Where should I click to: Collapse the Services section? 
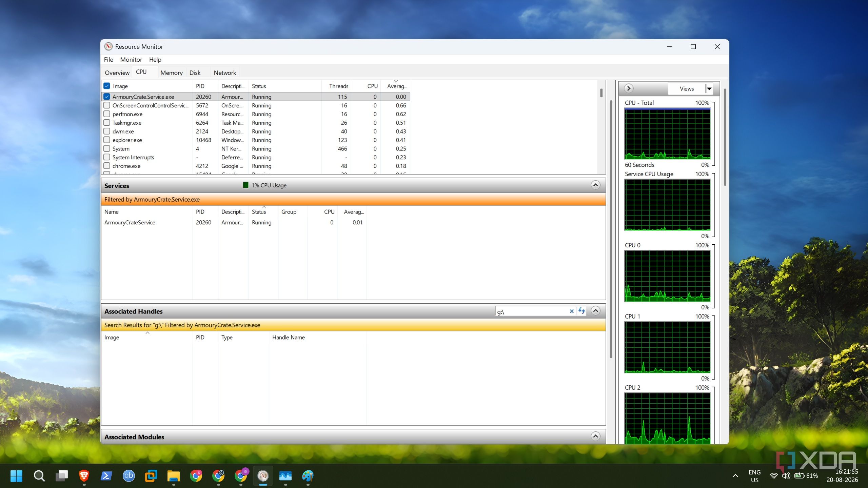point(595,185)
